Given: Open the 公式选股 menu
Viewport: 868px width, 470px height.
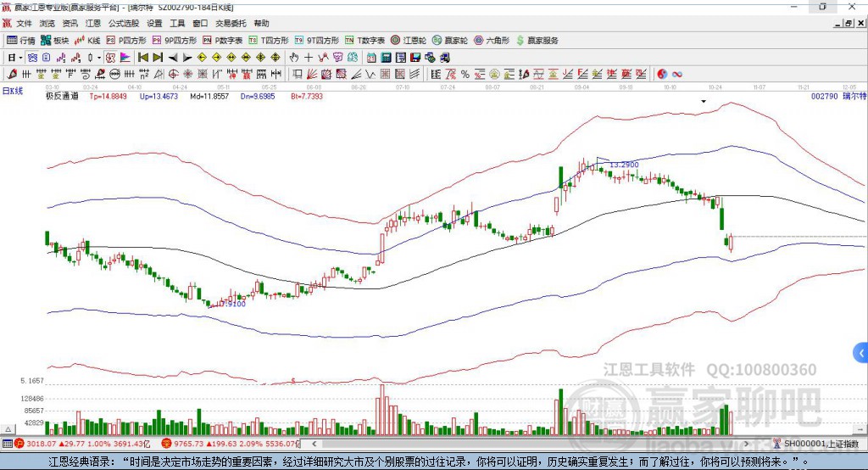Looking at the screenshot, I should click(124, 23).
